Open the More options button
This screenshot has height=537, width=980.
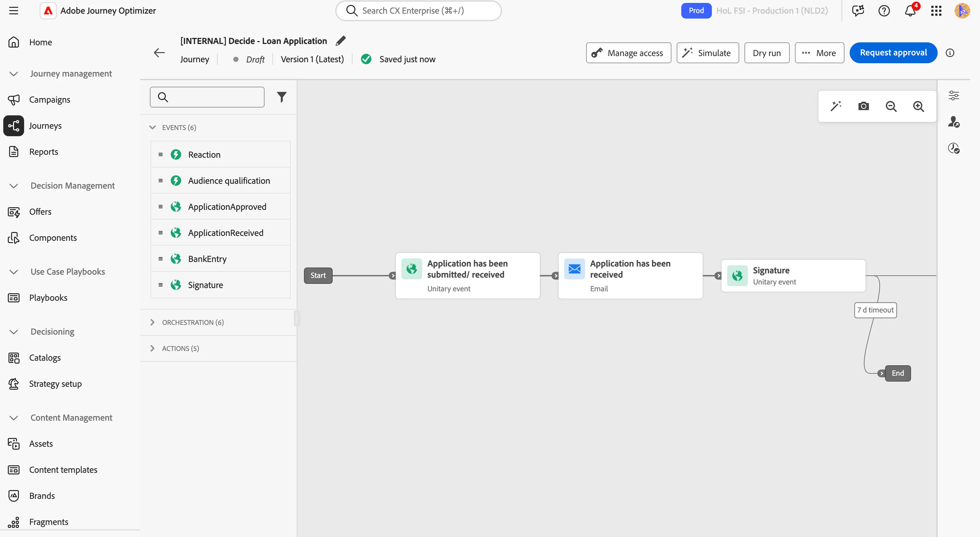coord(819,53)
